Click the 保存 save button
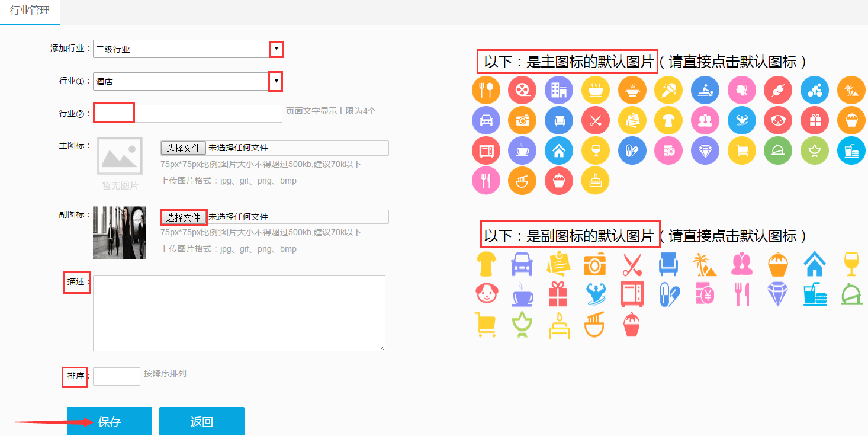This screenshot has width=868, height=436. 110,422
